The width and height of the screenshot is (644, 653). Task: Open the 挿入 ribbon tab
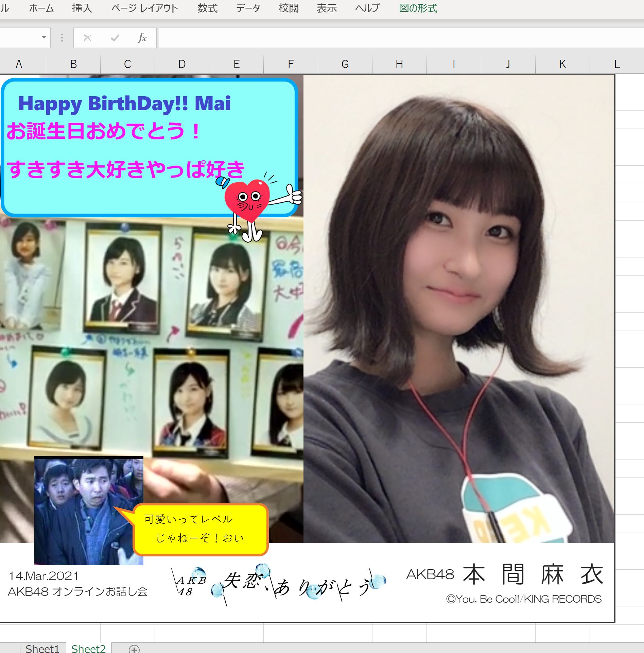tap(82, 8)
